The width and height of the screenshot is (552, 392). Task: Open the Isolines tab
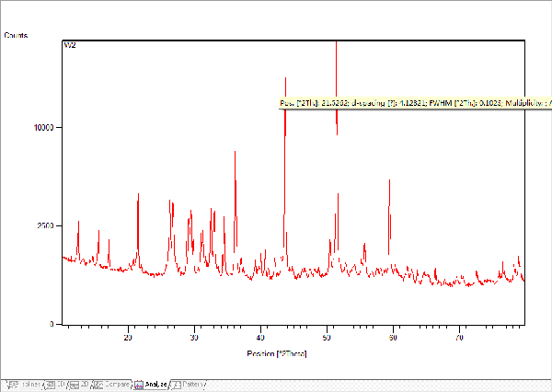point(26,385)
